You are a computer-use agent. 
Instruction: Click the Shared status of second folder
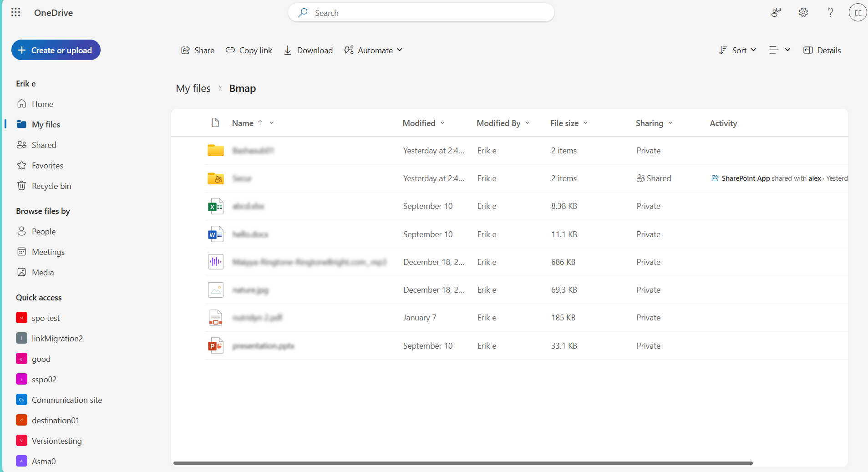(x=654, y=178)
